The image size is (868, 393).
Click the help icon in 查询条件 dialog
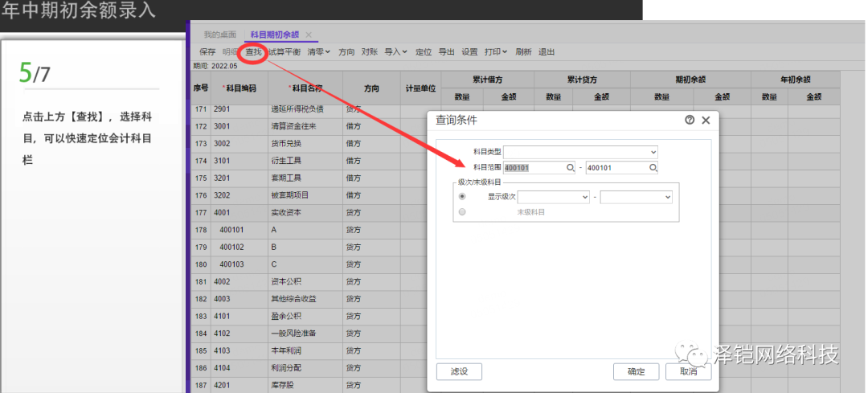pos(690,120)
